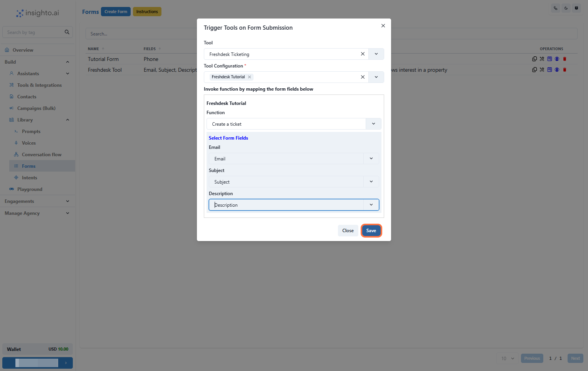Delete the Tutorial Form row
Viewport: 588px width, 371px height.
point(565,59)
